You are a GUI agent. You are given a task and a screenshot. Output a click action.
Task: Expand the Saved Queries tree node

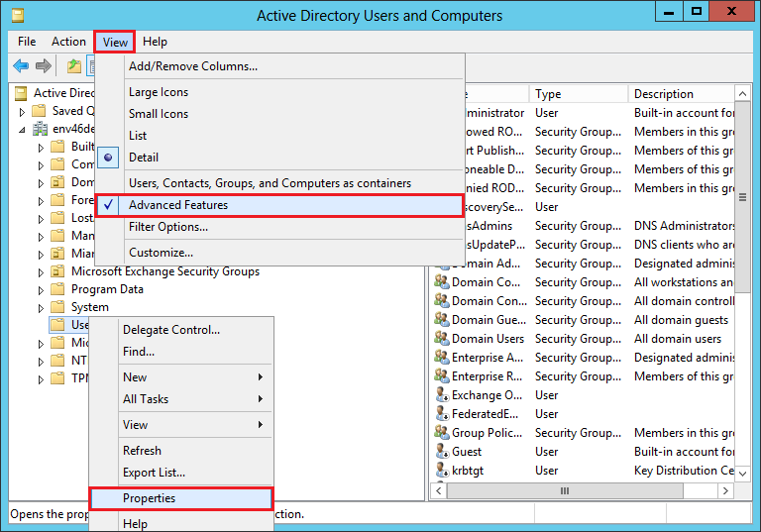tap(22, 112)
